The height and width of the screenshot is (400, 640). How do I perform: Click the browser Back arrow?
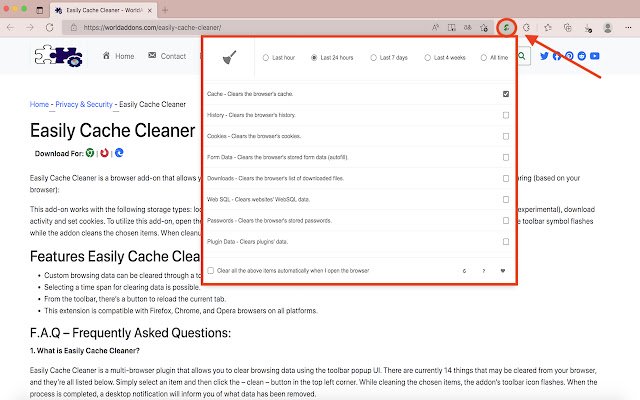pyautogui.click(x=10, y=27)
